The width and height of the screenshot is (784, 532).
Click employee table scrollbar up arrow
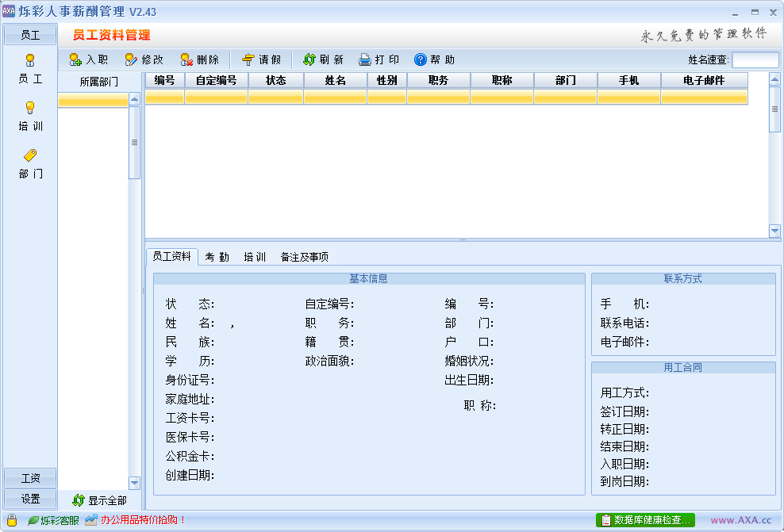(774, 79)
